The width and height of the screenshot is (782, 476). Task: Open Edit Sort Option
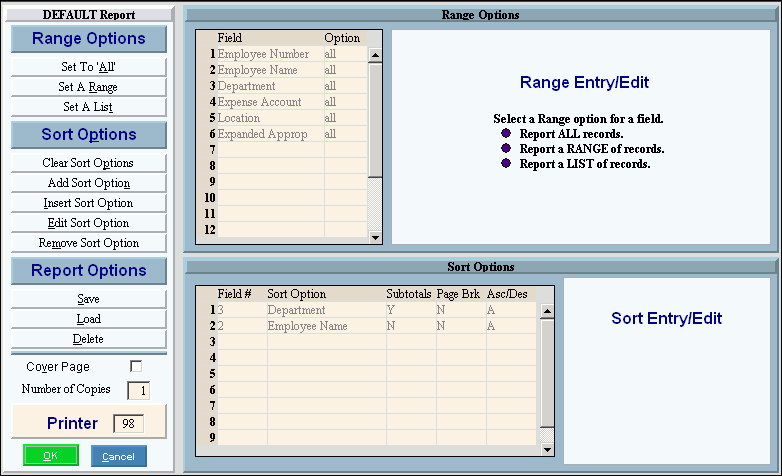point(88,223)
